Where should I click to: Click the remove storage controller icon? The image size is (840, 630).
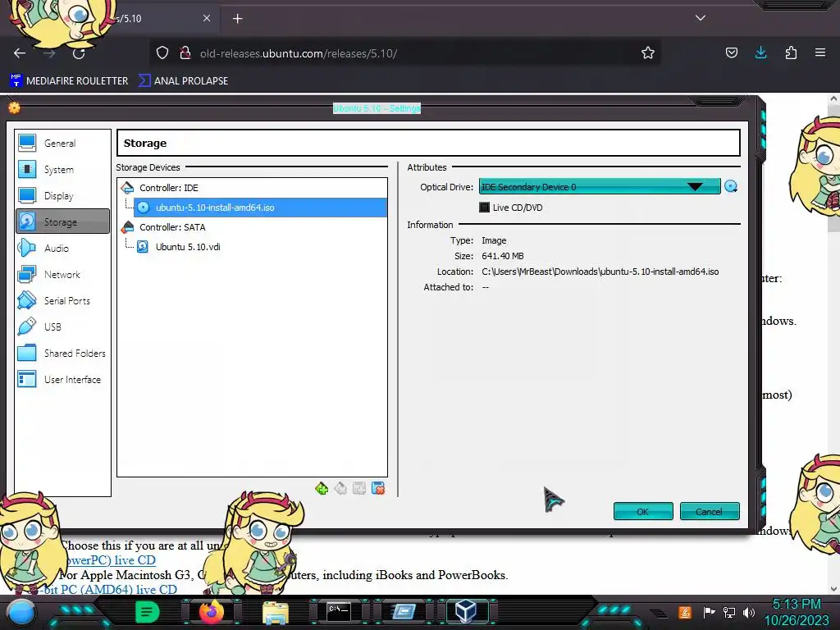[x=340, y=488]
